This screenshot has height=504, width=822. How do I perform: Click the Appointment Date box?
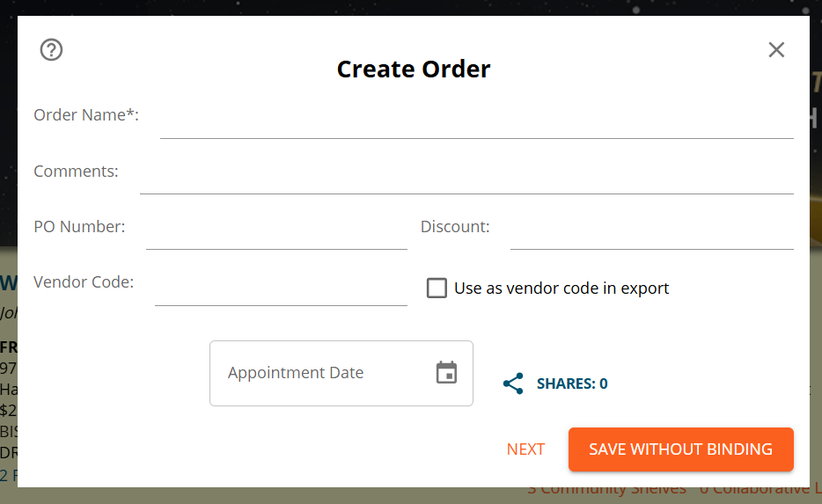(341, 373)
